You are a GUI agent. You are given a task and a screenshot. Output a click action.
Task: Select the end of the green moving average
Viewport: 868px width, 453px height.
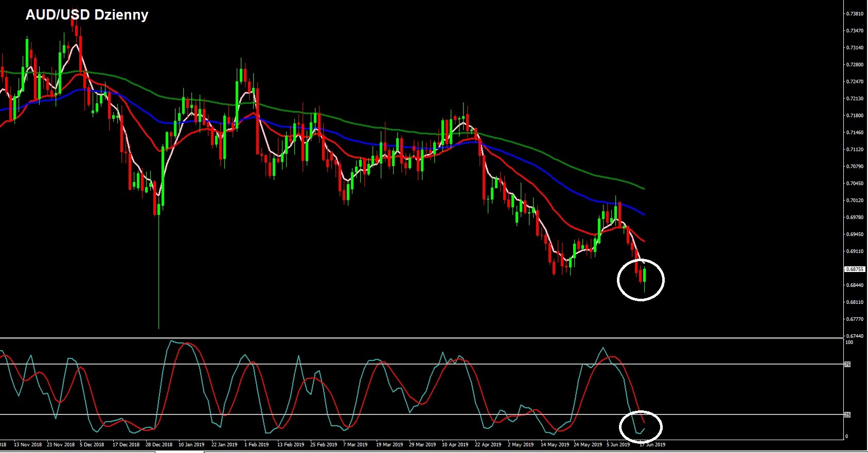(x=644, y=188)
